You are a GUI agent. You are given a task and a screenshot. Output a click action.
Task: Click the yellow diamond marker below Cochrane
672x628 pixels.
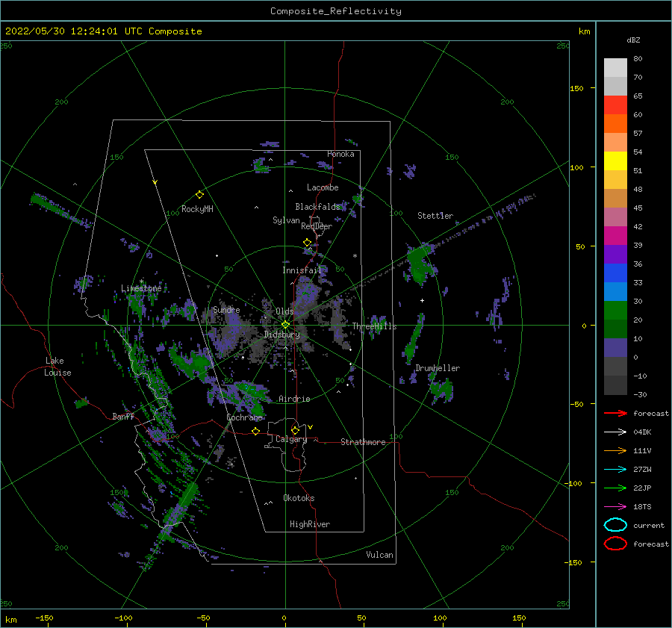[x=256, y=431]
